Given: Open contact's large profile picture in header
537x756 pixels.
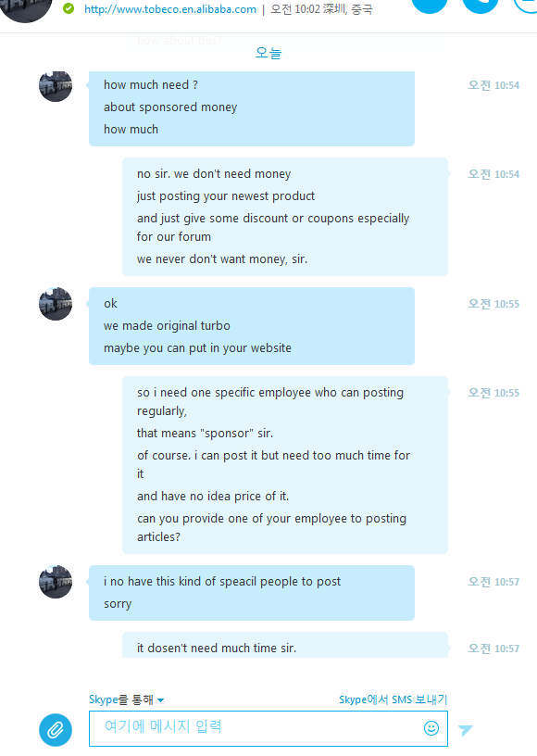Looking at the screenshot, I should coord(26,9).
